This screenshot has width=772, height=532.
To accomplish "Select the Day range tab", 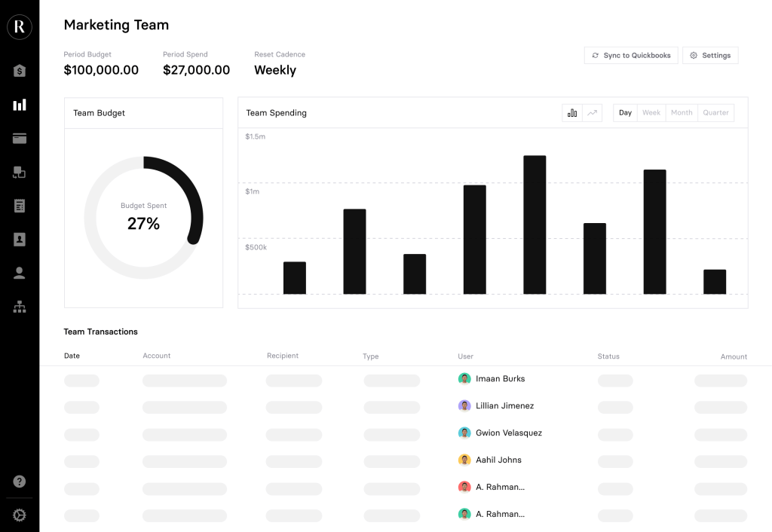I will [x=625, y=113].
